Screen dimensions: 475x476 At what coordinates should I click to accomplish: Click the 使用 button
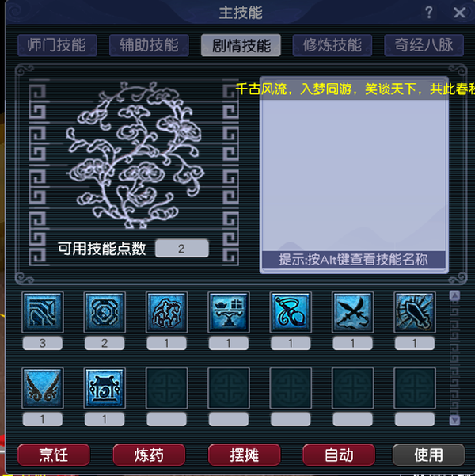[428, 455]
